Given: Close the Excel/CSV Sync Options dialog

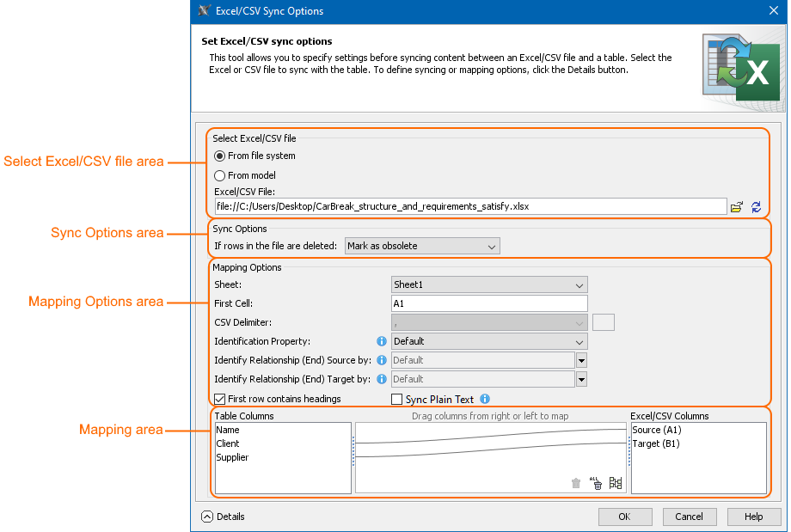Looking at the screenshot, I should tap(773, 10).
